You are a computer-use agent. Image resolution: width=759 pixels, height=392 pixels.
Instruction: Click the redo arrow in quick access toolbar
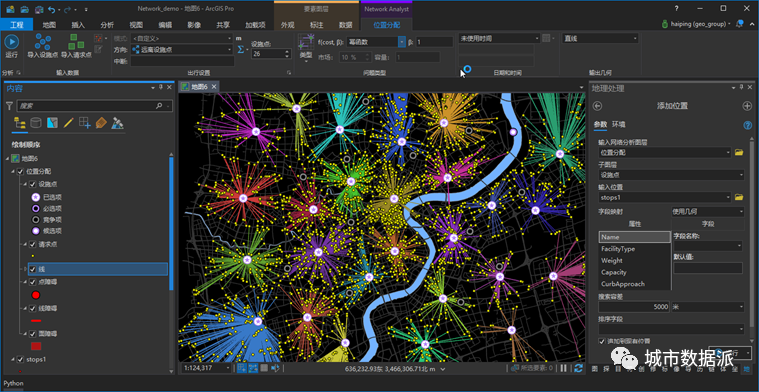point(67,9)
